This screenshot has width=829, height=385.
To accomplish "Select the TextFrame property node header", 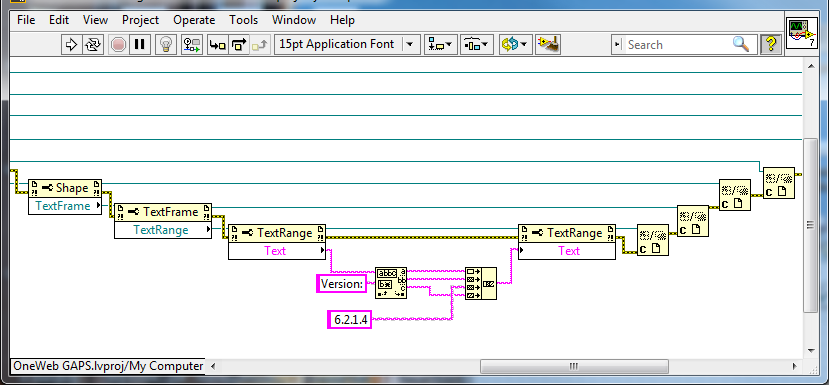I will 163,212.
